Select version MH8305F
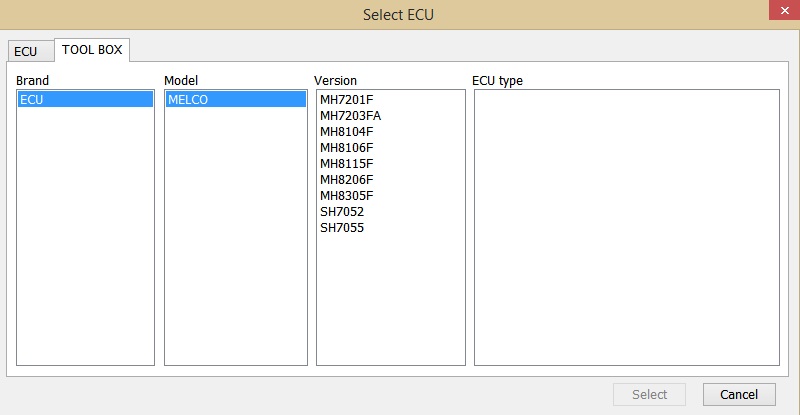 (346, 195)
